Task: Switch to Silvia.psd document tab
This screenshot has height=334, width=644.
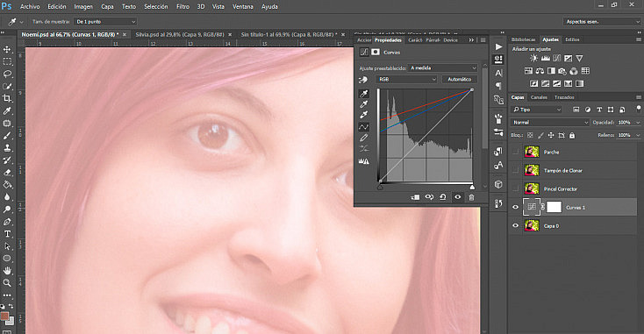Action: pyautogui.click(x=180, y=34)
